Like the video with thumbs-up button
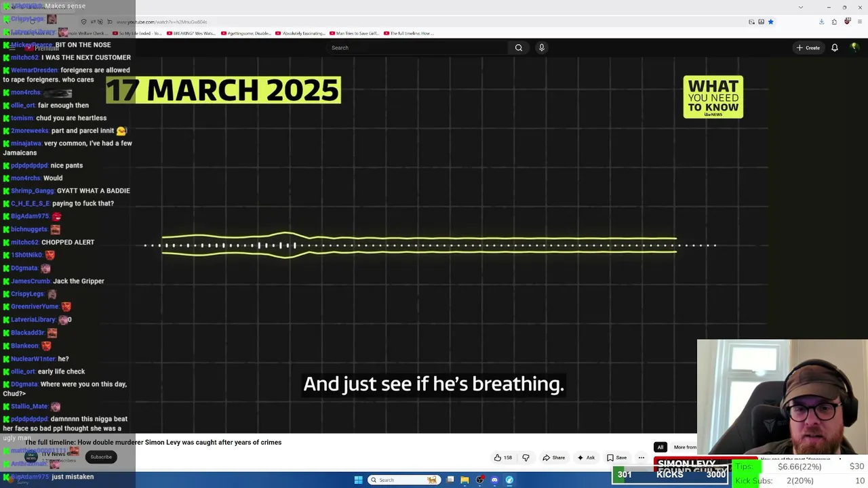868x488 pixels. click(503, 457)
